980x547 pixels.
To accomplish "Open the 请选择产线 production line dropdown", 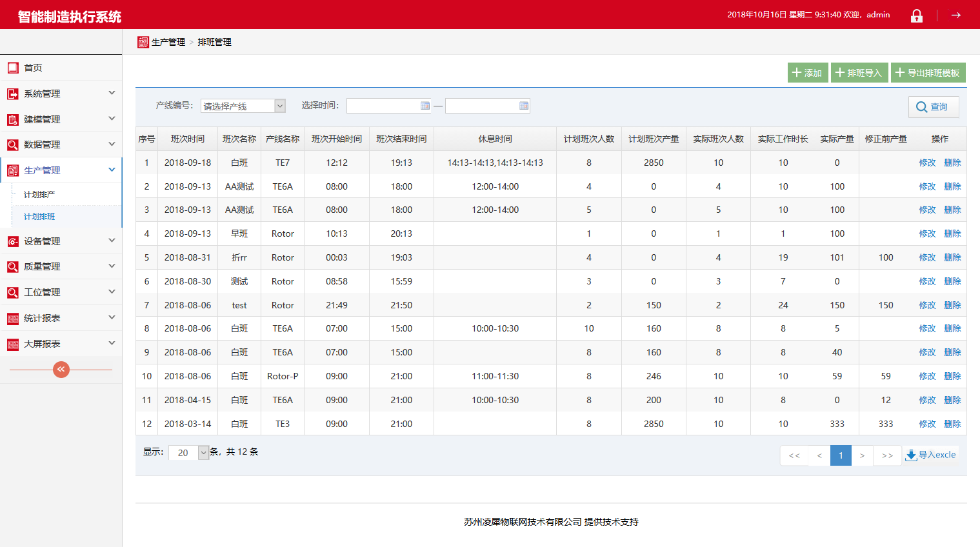I will click(243, 106).
